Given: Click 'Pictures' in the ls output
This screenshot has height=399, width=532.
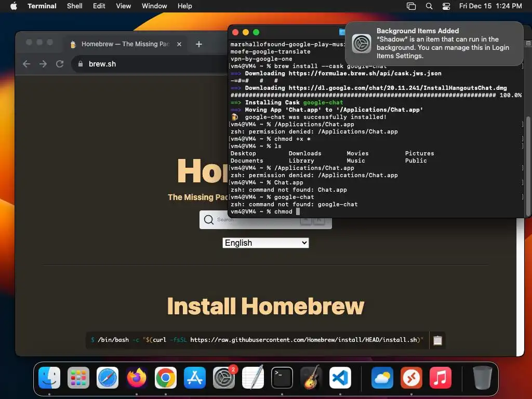Looking at the screenshot, I should [x=419, y=153].
